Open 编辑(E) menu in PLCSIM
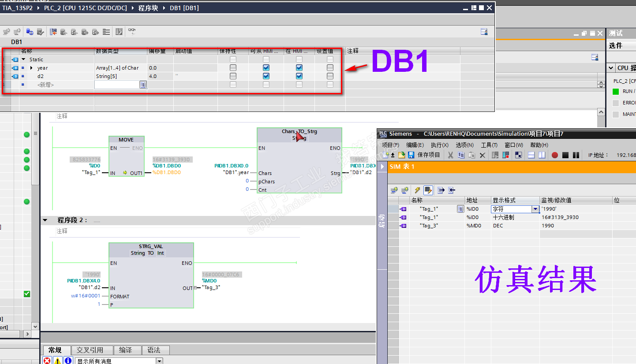Screen dimensions: 636x364 415,145
